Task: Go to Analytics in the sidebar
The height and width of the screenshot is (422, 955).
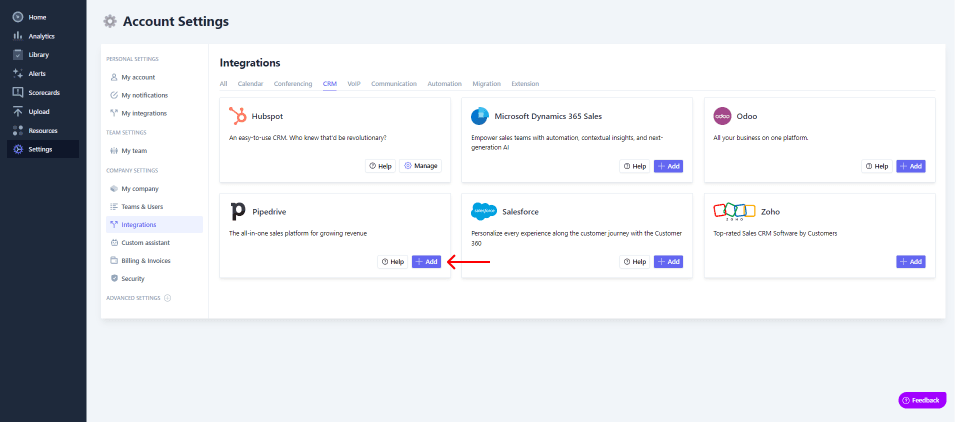Action: pyautogui.click(x=43, y=36)
